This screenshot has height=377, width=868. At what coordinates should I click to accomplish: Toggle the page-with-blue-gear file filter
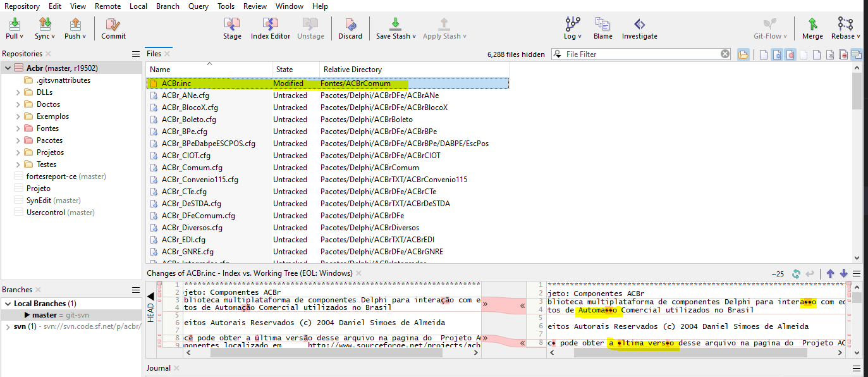(x=777, y=54)
